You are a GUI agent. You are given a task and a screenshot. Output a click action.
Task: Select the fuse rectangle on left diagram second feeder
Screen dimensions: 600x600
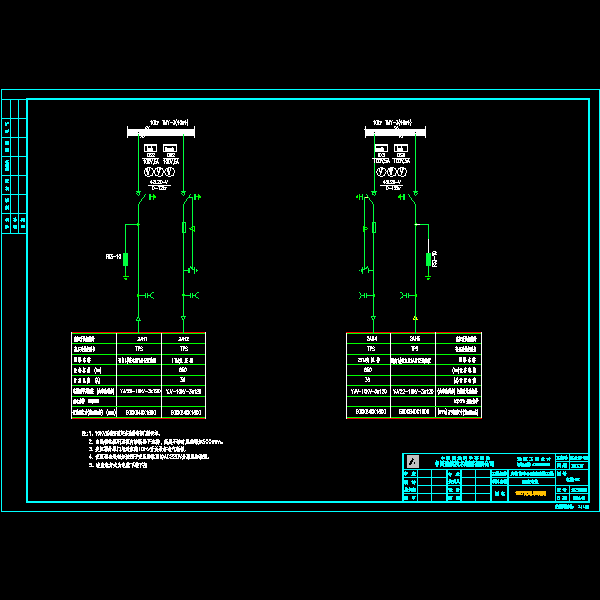click(184, 227)
